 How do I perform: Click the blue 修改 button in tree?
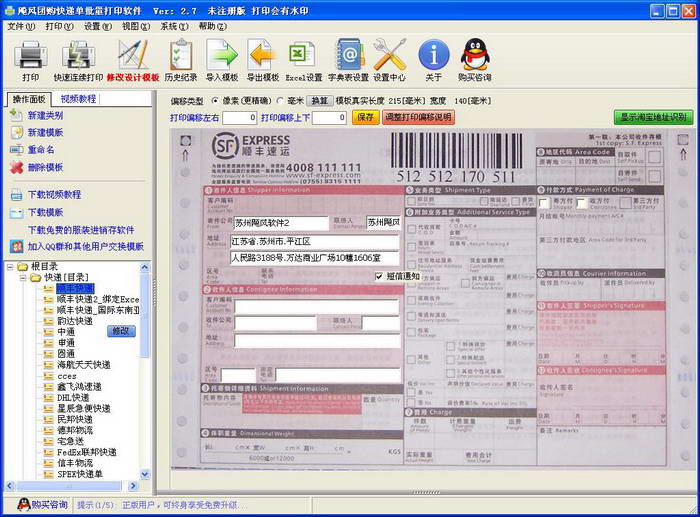(121, 331)
